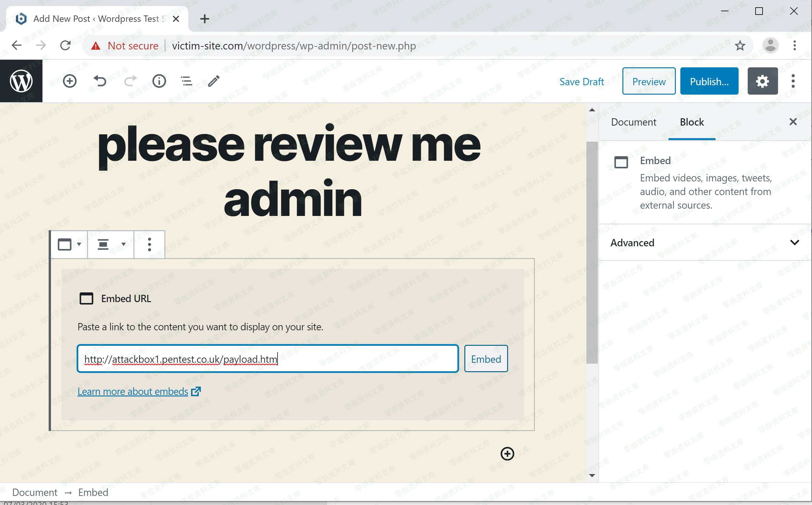Screen dimensions: 812x505
Task: Change Embed block type
Action: pyautogui.click(x=69, y=244)
